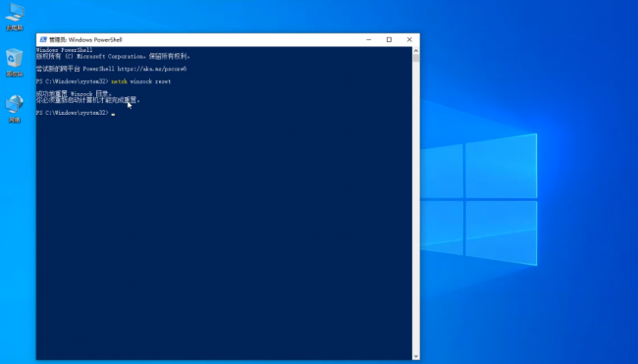The height and width of the screenshot is (364, 638).
Task: Click the restart-required message line
Action: [88, 100]
